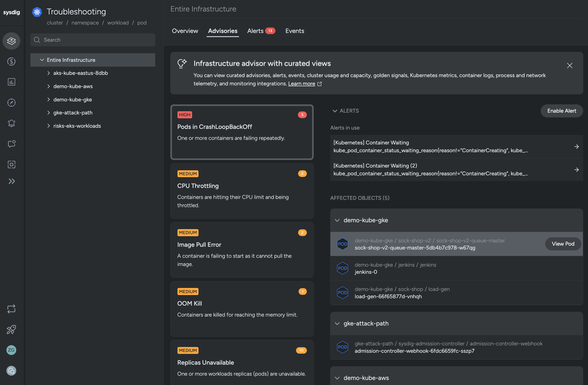Open the support chat bubble icon
This screenshot has height=385, width=588.
pos(11,371)
